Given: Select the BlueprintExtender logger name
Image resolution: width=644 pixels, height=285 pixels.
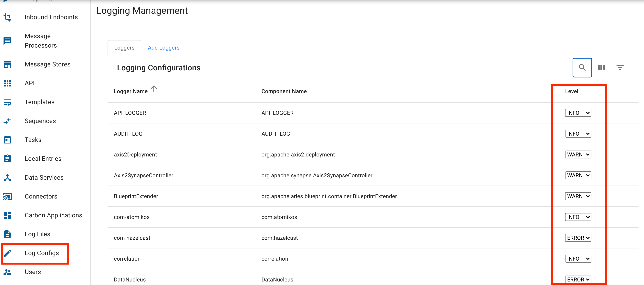Looking at the screenshot, I should pyautogui.click(x=136, y=196).
